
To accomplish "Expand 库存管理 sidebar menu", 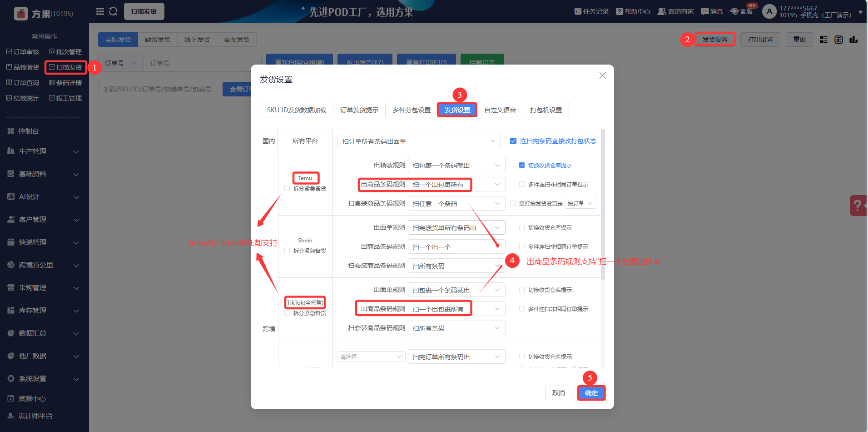I will (44, 310).
